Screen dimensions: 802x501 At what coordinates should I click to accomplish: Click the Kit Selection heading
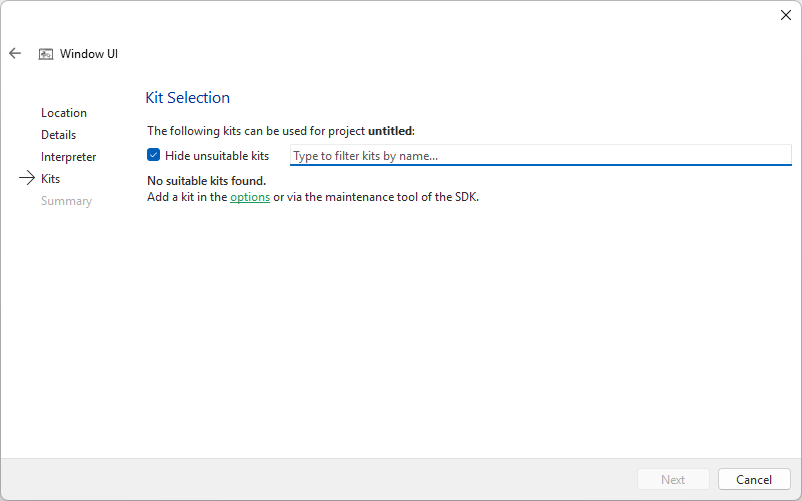(188, 98)
